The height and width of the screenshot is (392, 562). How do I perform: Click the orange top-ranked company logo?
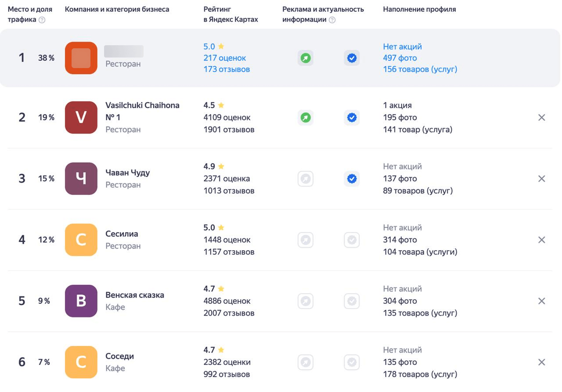tap(81, 58)
